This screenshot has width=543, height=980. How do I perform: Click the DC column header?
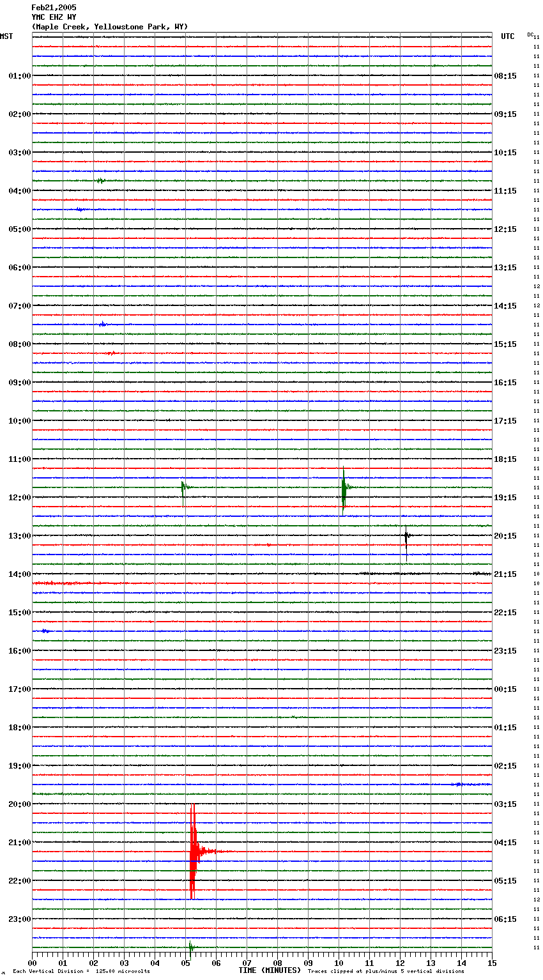tap(530, 34)
